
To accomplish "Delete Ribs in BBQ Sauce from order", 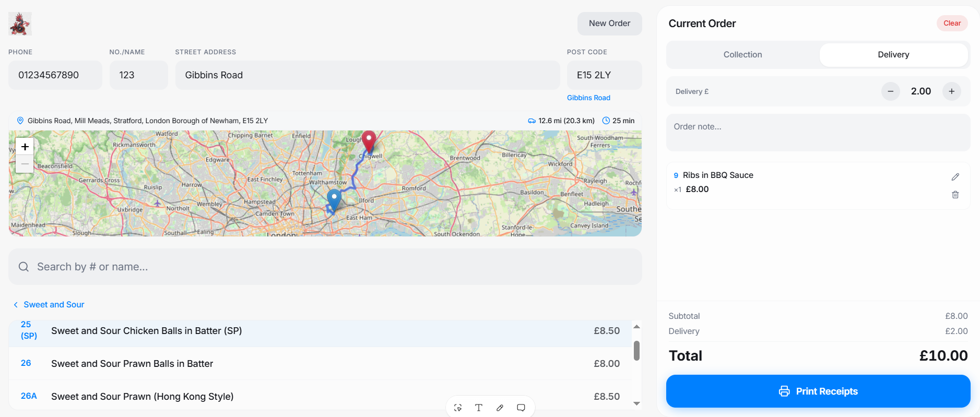I will [955, 195].
